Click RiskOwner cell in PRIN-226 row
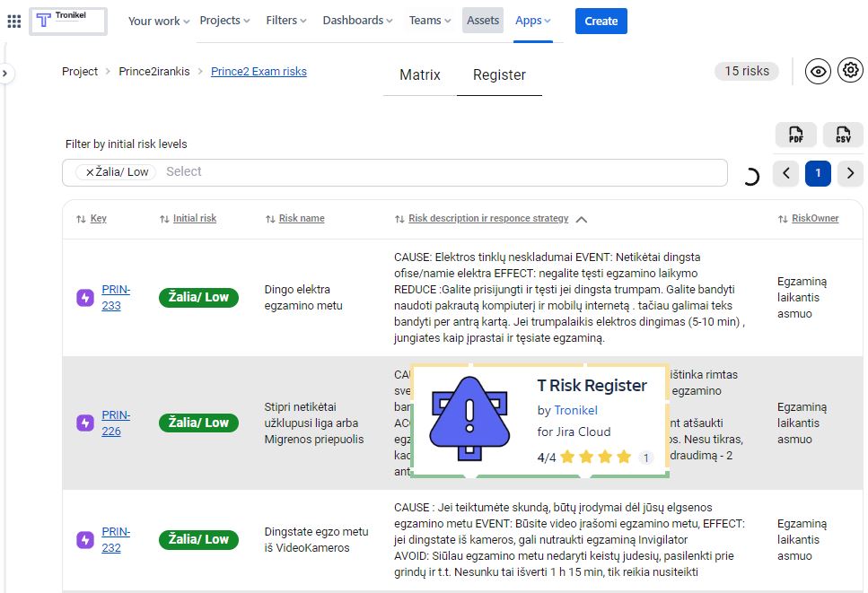868x593 pixels. 802,423
